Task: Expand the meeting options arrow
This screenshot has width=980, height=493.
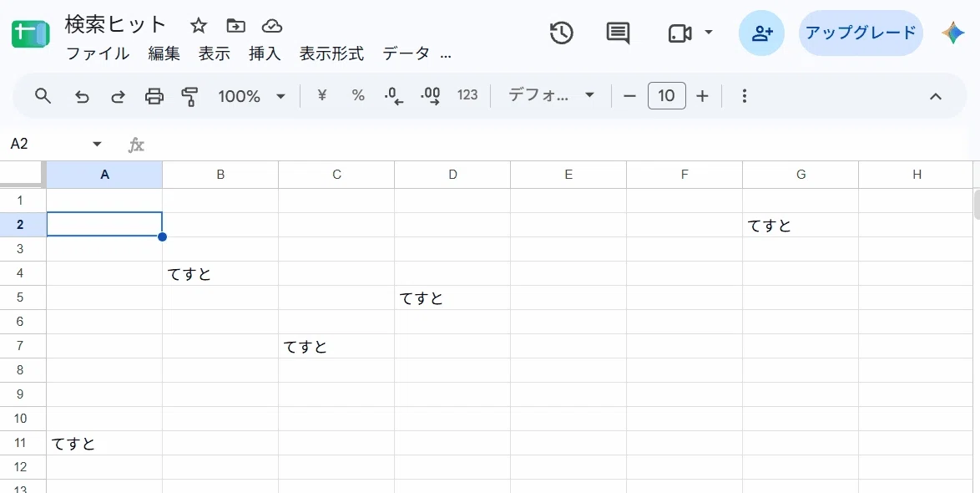Action: click(708, 32)
